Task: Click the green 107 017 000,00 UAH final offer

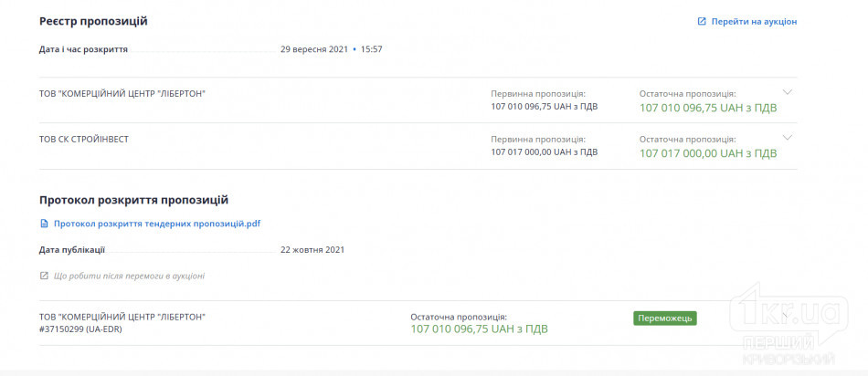Action: [x=708, y=153]
